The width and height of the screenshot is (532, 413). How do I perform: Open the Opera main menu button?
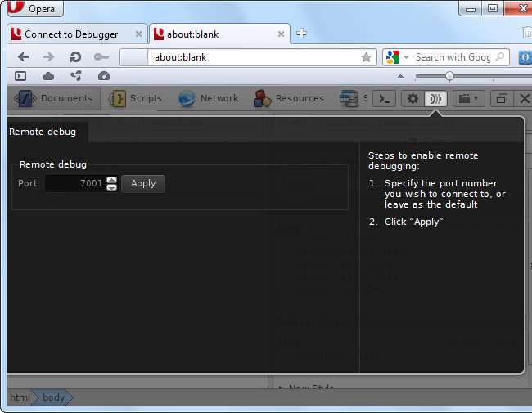tap(34, 9)
